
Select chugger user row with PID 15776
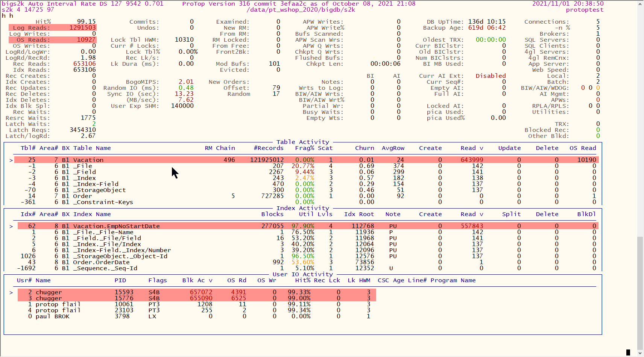pyautogui.click(x=197, y=298)
